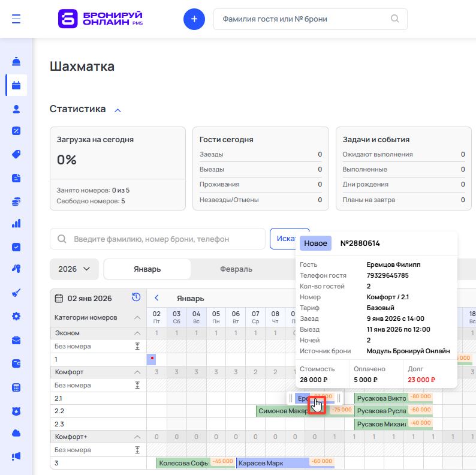Image resolution: width=476 pixels, height=475 pixels.
Task: Open the settings gear icon in sidebar
Action: point(16,316)
